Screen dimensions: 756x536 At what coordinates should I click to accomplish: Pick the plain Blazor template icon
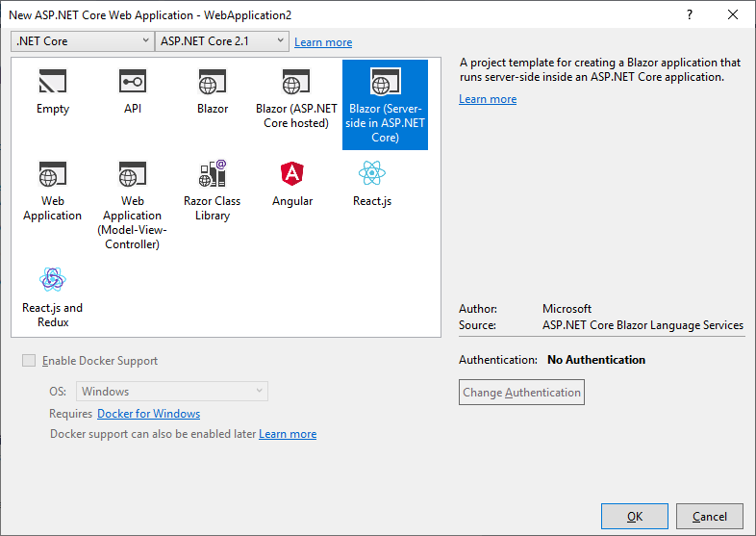213,81
